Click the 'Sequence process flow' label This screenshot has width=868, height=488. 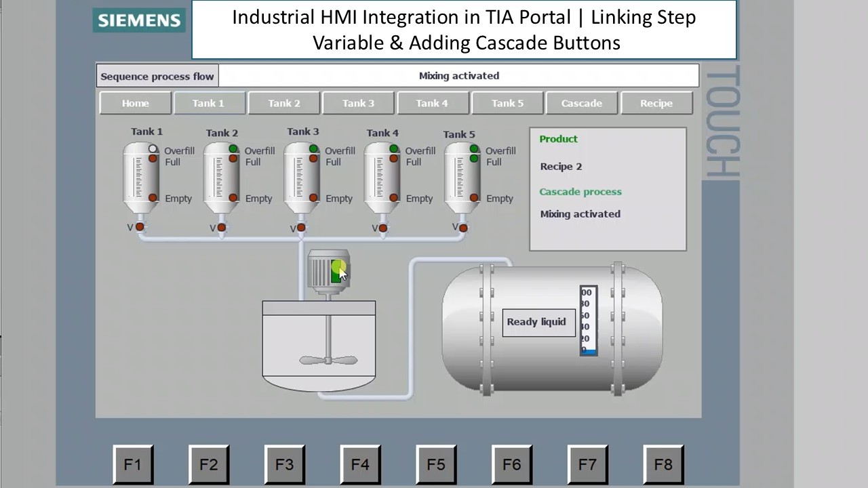[157, 77]
